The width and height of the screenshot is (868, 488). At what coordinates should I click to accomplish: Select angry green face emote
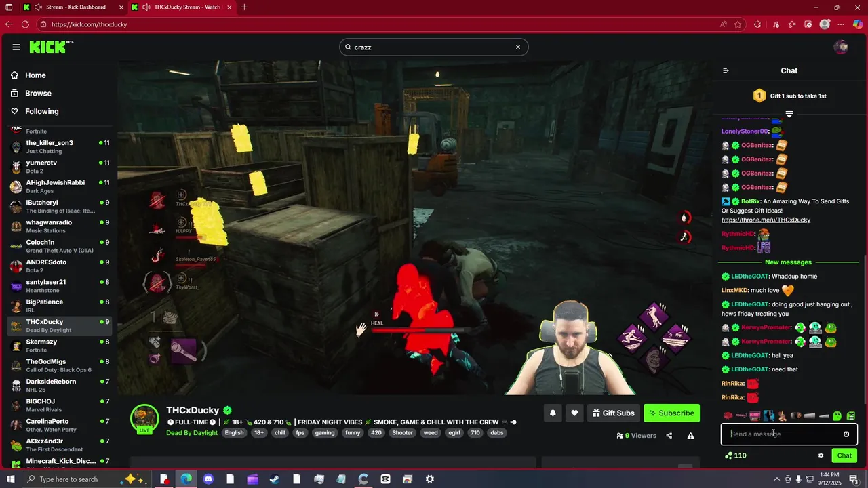pos(851,415)
